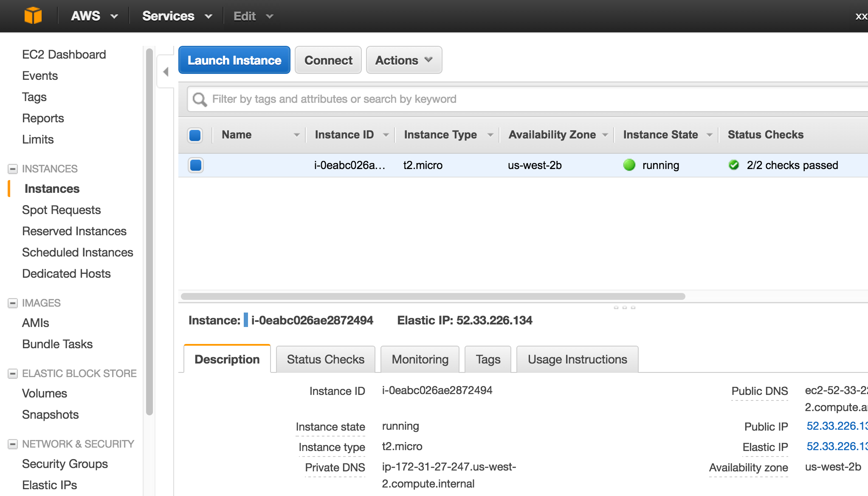The width and height of the screenshot is (868, 496).
Task: Switch to the Status Checks tab
Action: point(326,359)
